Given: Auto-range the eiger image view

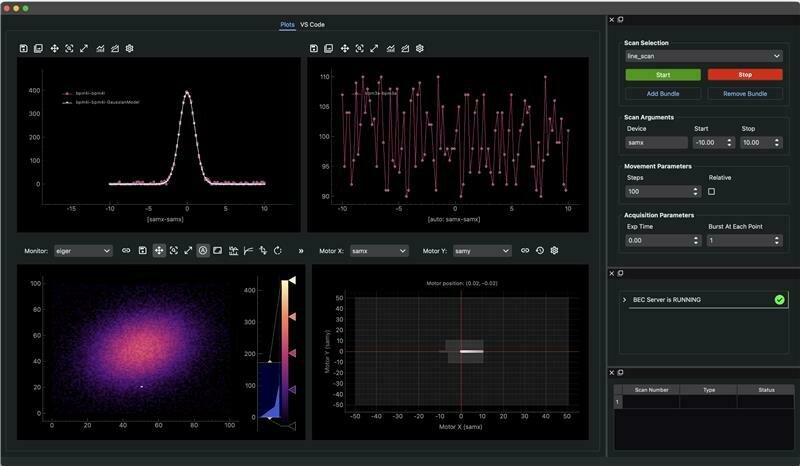Looking at the screenshot, I should point(188,251).
